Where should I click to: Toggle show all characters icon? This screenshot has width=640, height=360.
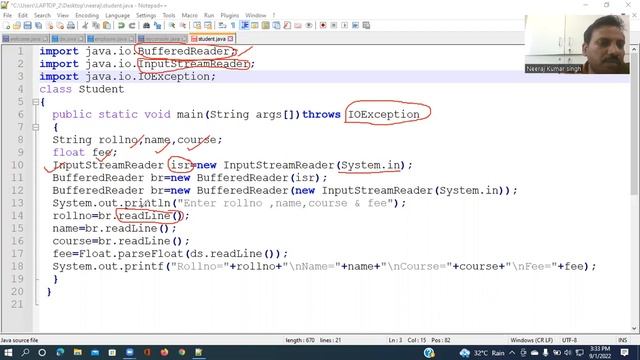pos(233,25)
